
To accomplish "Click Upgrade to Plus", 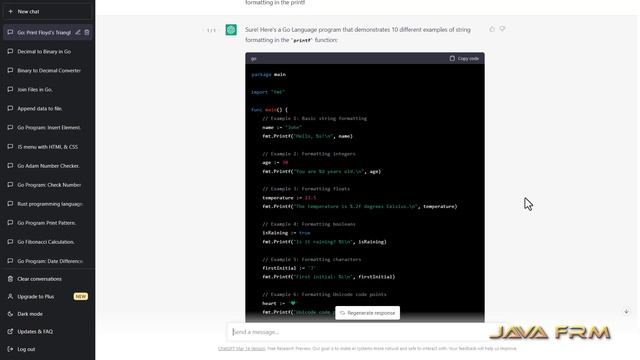I will point(47,296).
